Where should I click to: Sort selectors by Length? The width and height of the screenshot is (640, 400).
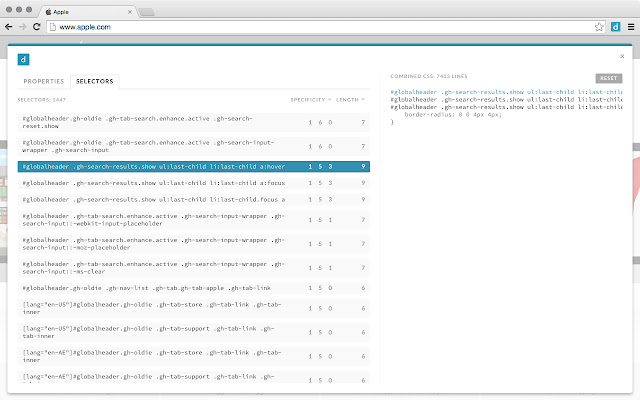tap(351, 99)
